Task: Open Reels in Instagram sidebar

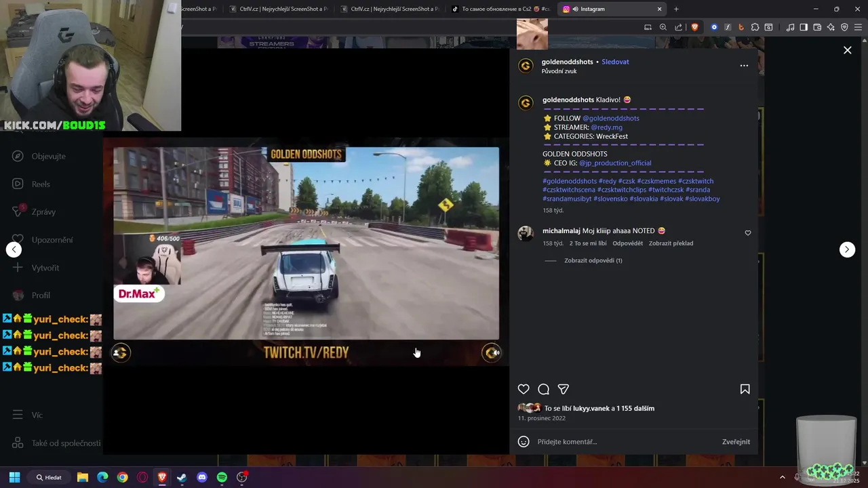Action: (x=33, y=184)
